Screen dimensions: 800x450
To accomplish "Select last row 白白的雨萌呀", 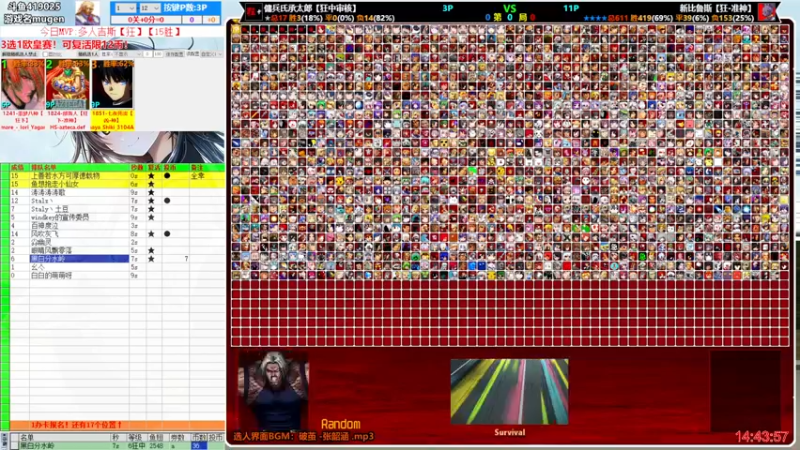I will 117,276.
